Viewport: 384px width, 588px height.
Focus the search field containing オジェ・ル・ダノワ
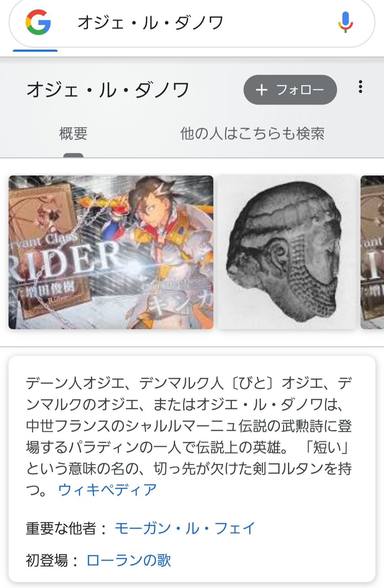[x=192, y=23]
